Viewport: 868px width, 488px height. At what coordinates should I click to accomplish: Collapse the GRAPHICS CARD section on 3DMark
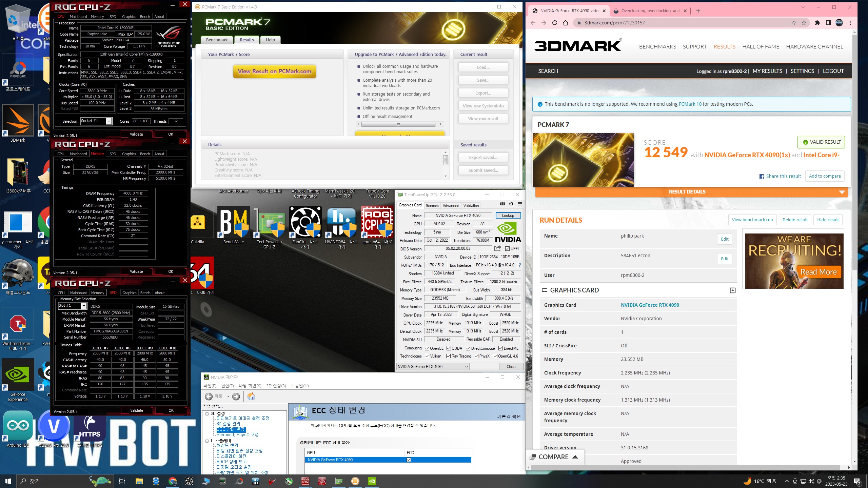click(733, 290)
